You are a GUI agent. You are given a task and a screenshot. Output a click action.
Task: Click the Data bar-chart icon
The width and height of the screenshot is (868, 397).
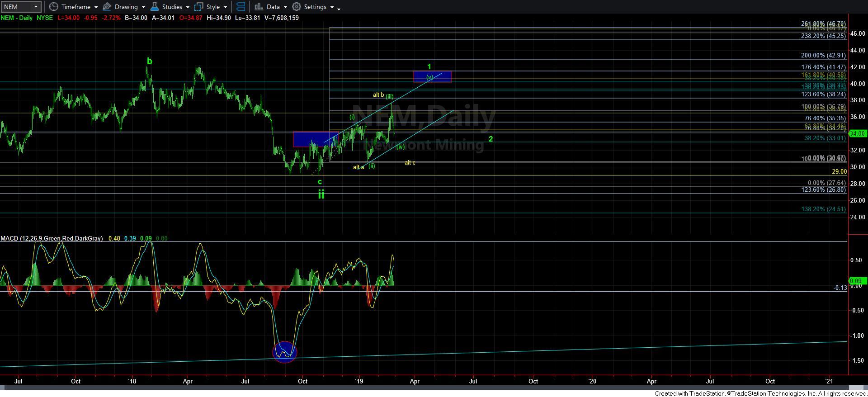259,7
